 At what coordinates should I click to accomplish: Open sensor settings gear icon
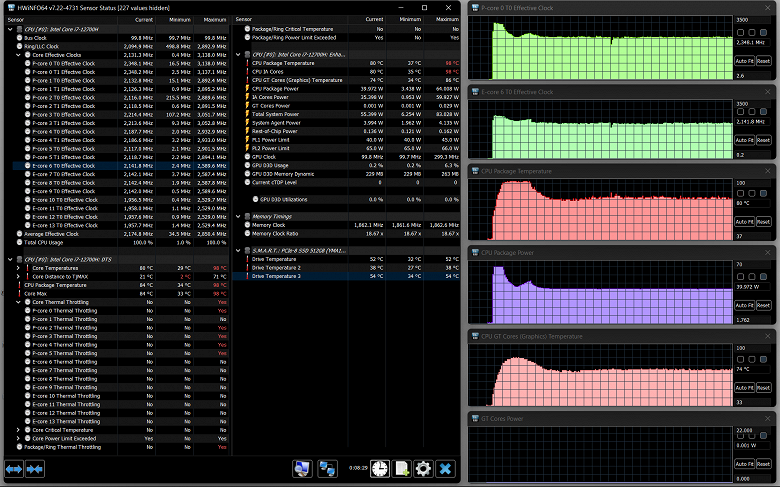[x=423, y=467]
